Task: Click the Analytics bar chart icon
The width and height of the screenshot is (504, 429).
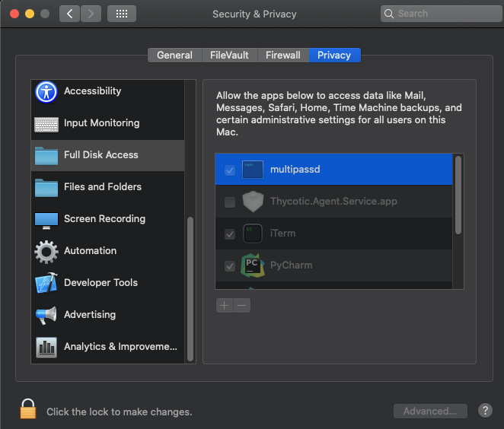Action: coord(46,347)
